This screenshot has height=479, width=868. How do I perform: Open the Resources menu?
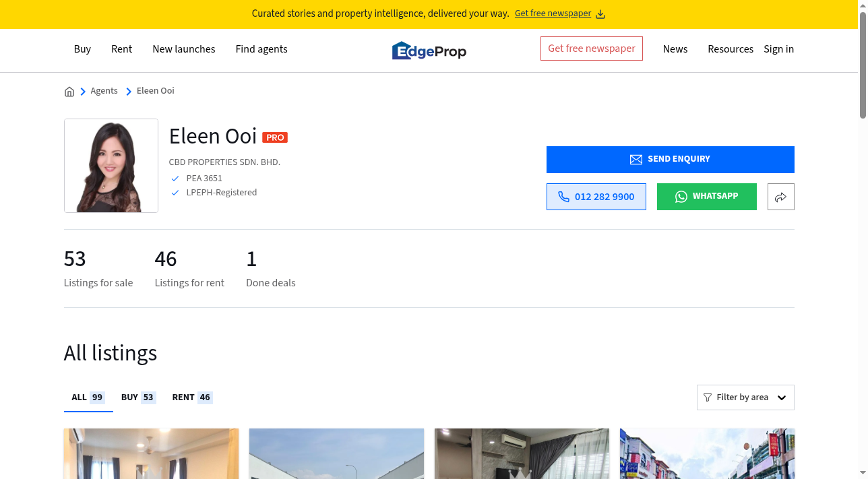click(x=731, y=49)
